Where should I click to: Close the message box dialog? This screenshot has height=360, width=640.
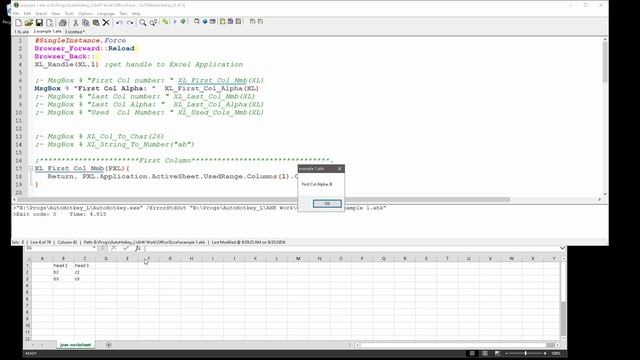340,169
